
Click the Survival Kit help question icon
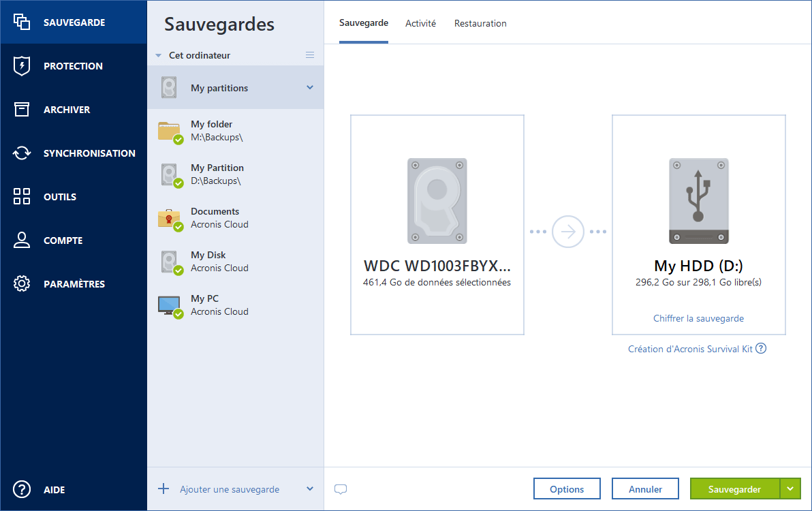click(x=761, y=348)
